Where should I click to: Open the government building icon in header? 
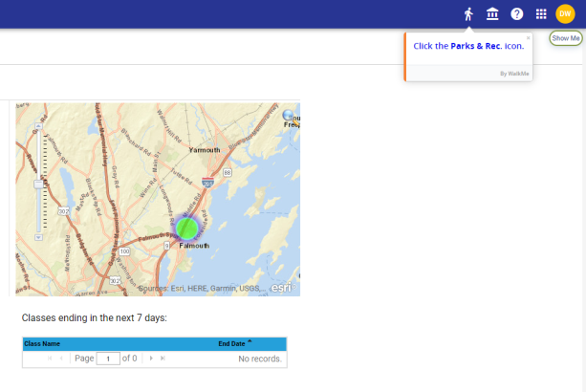click(492, 13)
